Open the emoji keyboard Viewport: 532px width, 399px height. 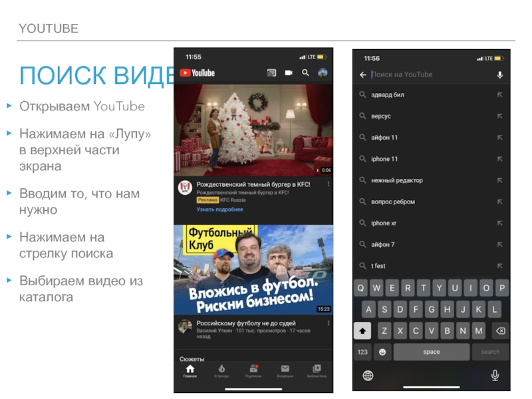pyautogui.click(x=382, y=352)
